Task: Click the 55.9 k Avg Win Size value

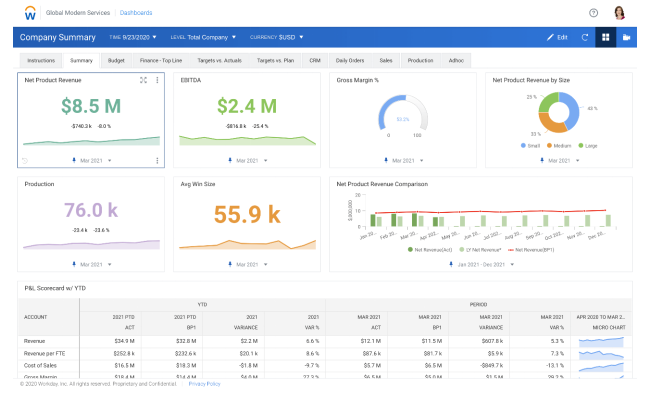Action: coord(247,214)
